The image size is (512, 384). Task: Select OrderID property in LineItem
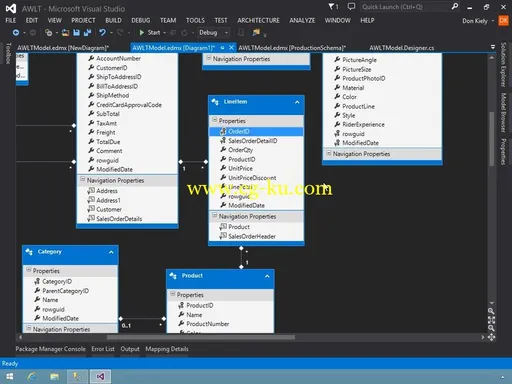point(256,131)
